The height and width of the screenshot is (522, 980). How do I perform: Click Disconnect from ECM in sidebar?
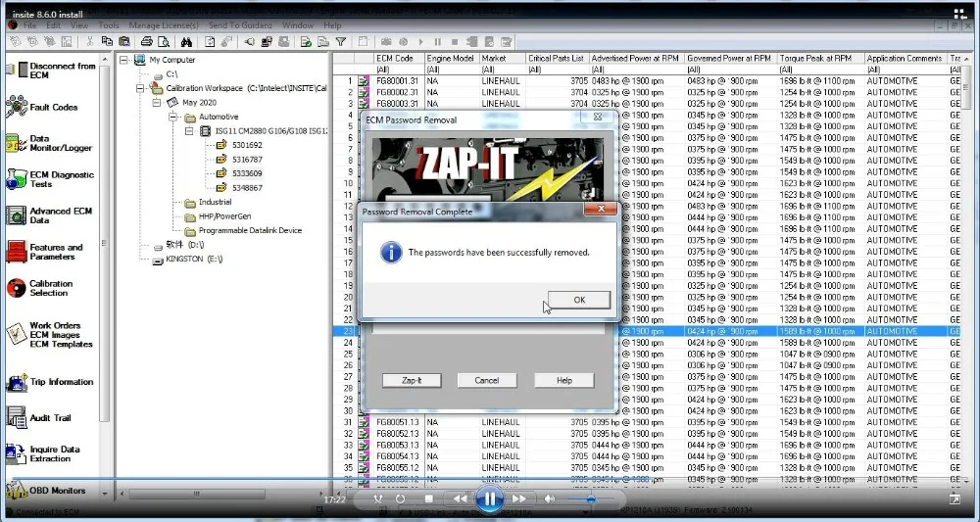coord(50,71)
